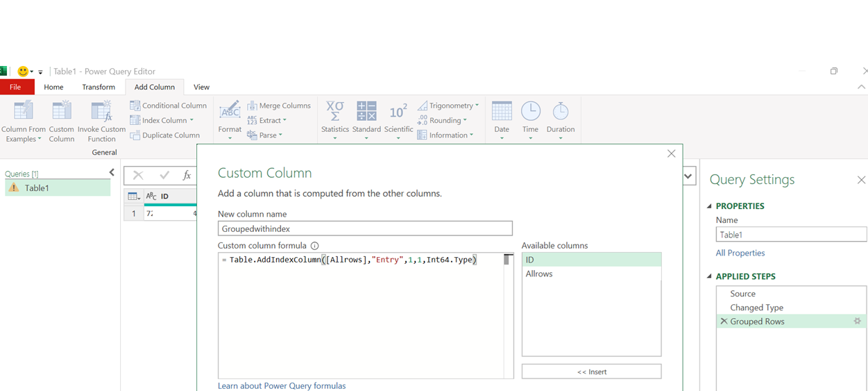Expand the Trigonometry dropdown
The image size is (868, 391).
(x=448, y=106)
